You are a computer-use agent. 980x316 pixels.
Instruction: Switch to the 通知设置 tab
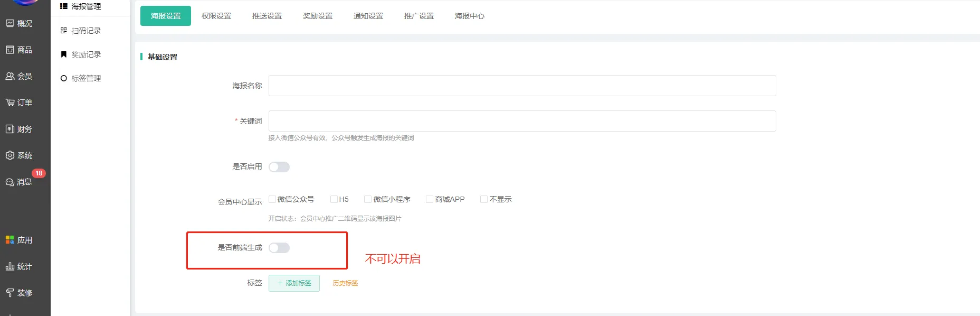click(x=368, y=16)
